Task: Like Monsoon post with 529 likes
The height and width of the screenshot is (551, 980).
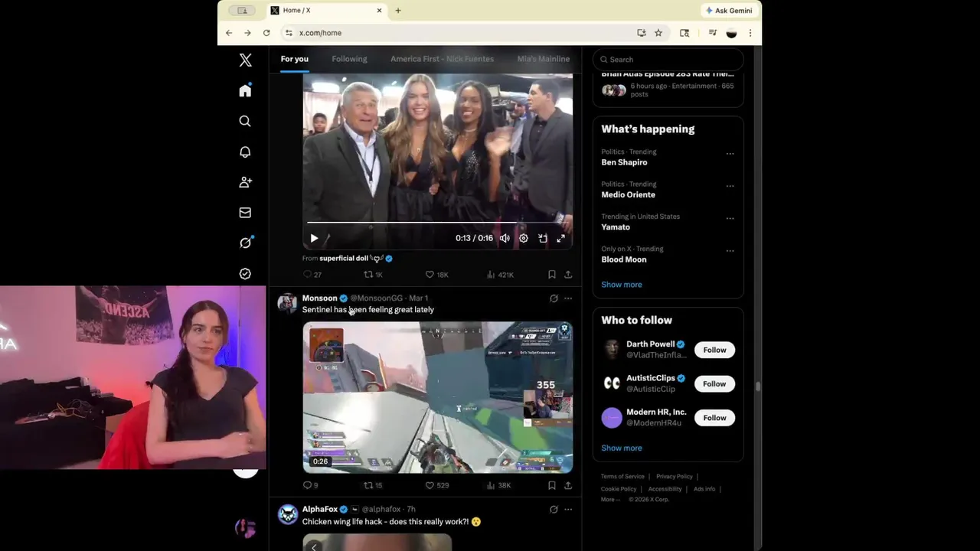Action: [x=436, y=485]
